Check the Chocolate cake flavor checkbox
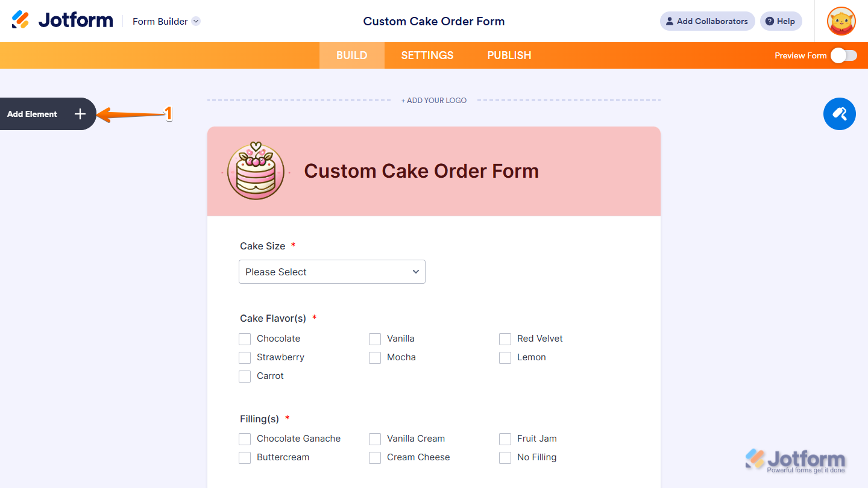This screenshot has width=868, height=488. click(245, 339)
